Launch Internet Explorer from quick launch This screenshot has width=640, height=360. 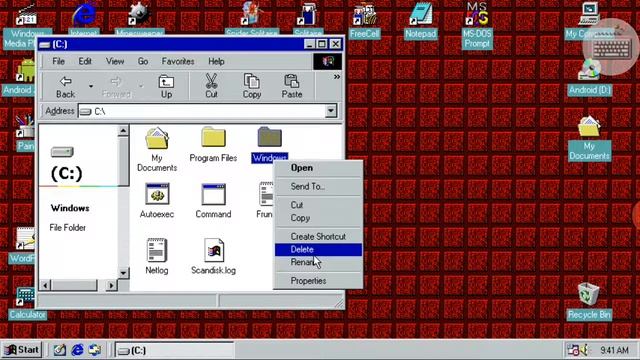click(77, 350)
